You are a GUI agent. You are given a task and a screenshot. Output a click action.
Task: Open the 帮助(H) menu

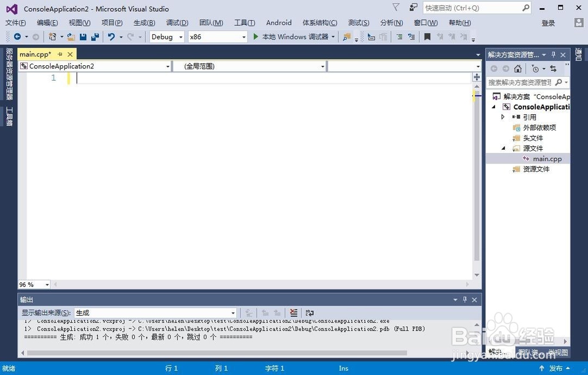(x=460, y=23)
